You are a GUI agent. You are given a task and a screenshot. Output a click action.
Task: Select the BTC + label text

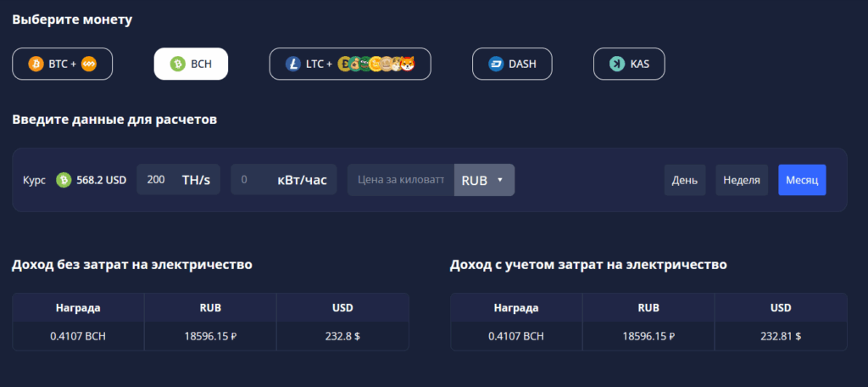[x=61, y=64]
